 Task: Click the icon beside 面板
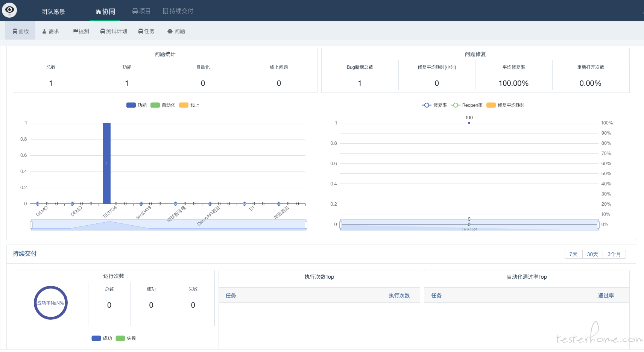15,31
